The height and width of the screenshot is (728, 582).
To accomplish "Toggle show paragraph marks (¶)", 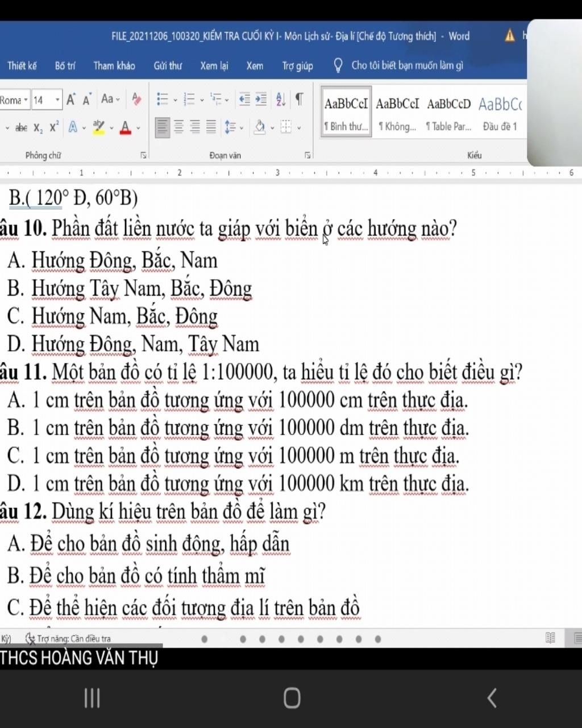I will 300,100.
